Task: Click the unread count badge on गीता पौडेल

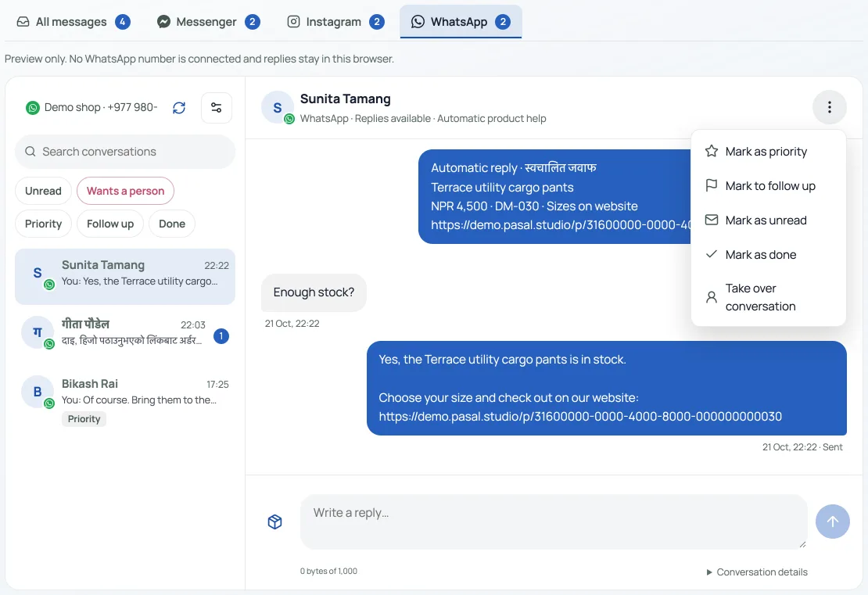Action: [221, 336]
